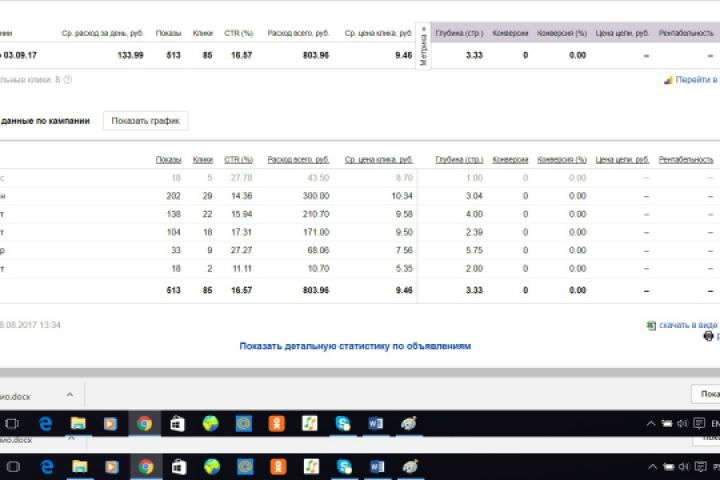Open File Explorer from the bottom taskbar
This screenshot has width=720, height=480.
click(x=79, y=467)
